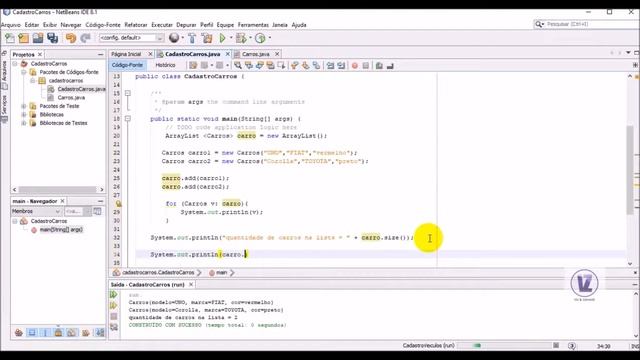Open the Arquivo menu
640x360 pixels.
coord(11,25)
